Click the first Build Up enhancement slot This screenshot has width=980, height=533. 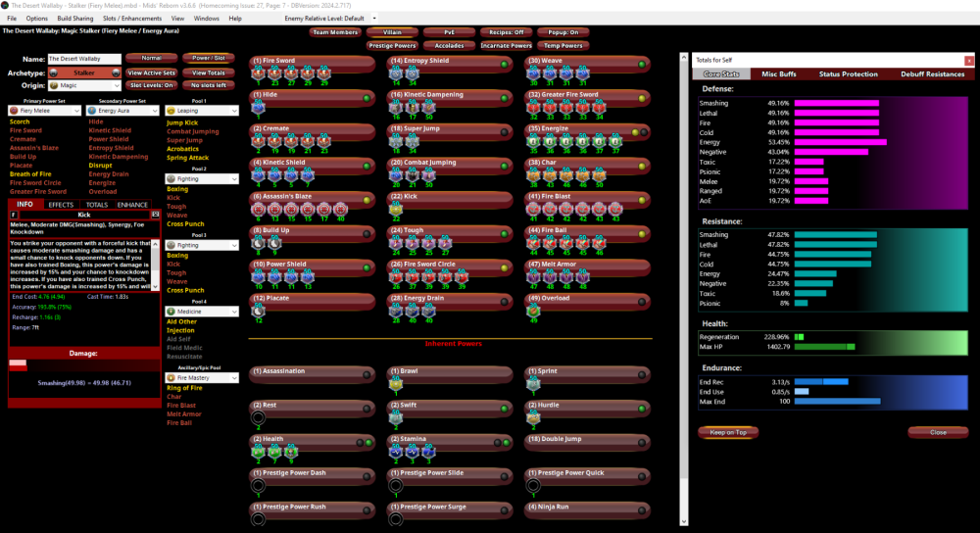(258, 242)
